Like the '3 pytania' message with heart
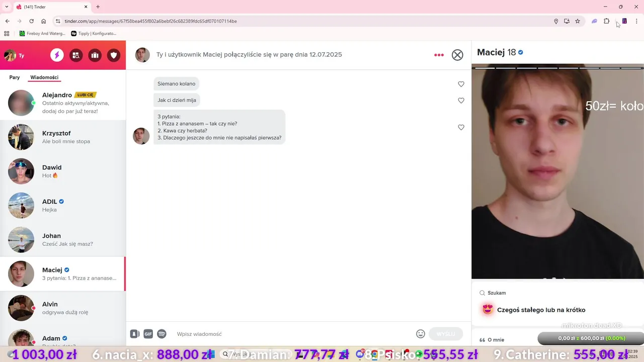Image resolution: width=644 pixels, height=362 pixels. point(461,127)
